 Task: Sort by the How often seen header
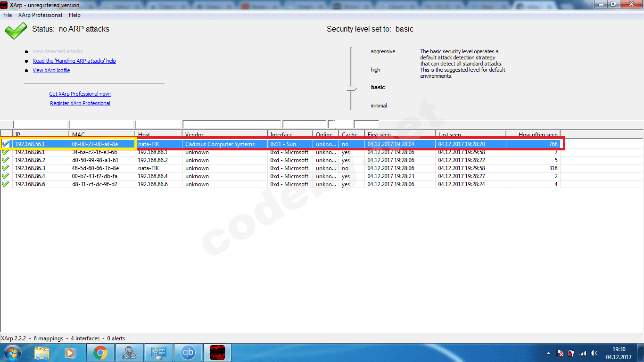(x=533, y=134)
